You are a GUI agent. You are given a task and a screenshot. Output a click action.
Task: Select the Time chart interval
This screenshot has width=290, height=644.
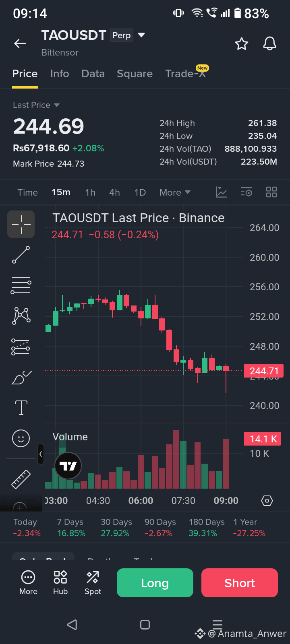coord(28,192)
